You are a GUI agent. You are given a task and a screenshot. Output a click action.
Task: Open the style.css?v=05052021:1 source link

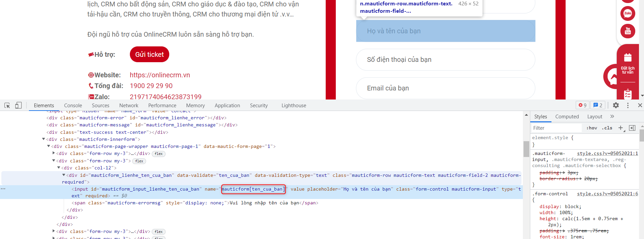(607, 153)
